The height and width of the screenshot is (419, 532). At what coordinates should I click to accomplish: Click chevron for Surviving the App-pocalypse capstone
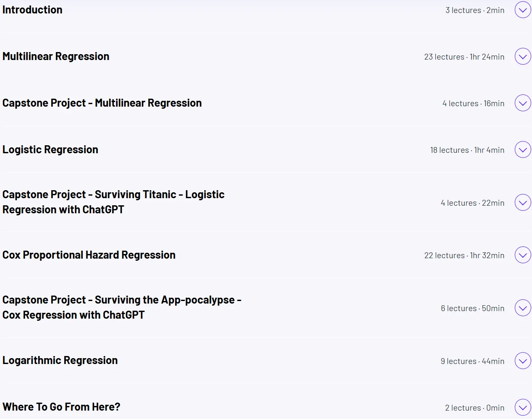tap(523, 308)
